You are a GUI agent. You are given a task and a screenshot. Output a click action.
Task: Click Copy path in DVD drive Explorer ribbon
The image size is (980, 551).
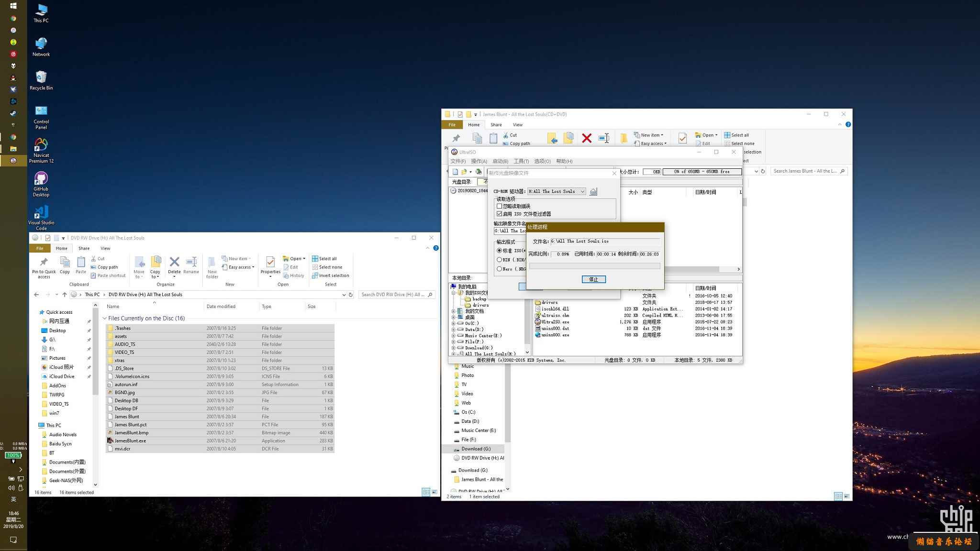(104, 267)
